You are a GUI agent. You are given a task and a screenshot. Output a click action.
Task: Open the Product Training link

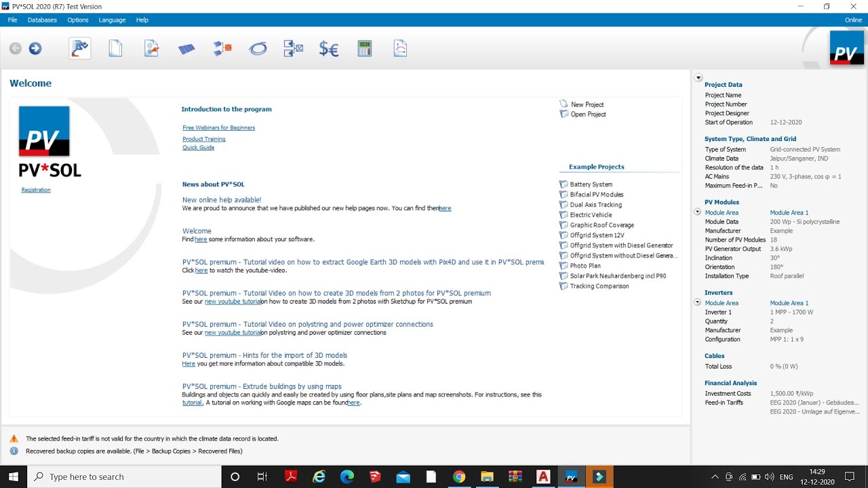tap(204, 139)
